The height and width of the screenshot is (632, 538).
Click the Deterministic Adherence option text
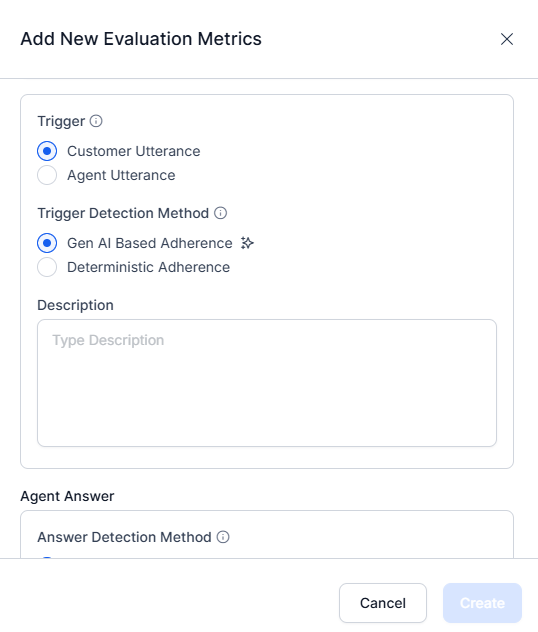pos(149,267)
